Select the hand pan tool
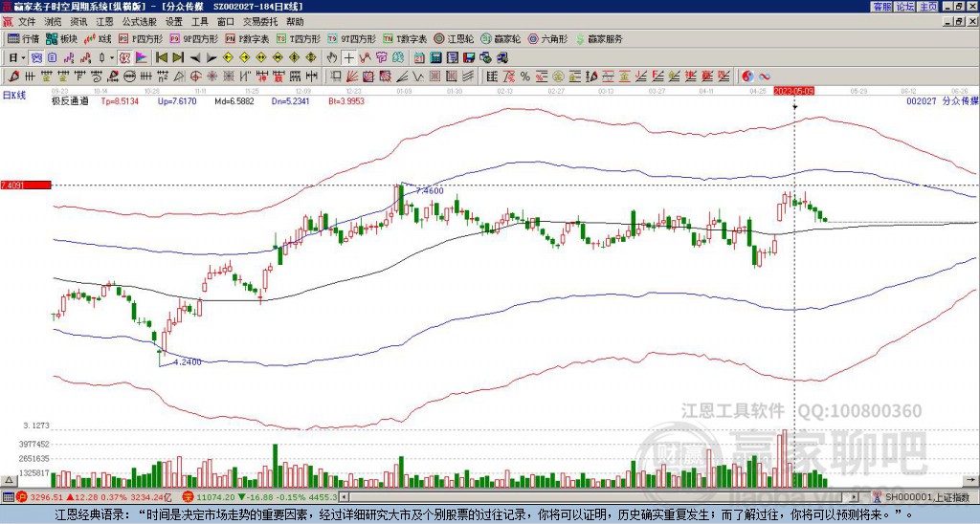This screenshot has height=524, width=980. pos(331,57)
